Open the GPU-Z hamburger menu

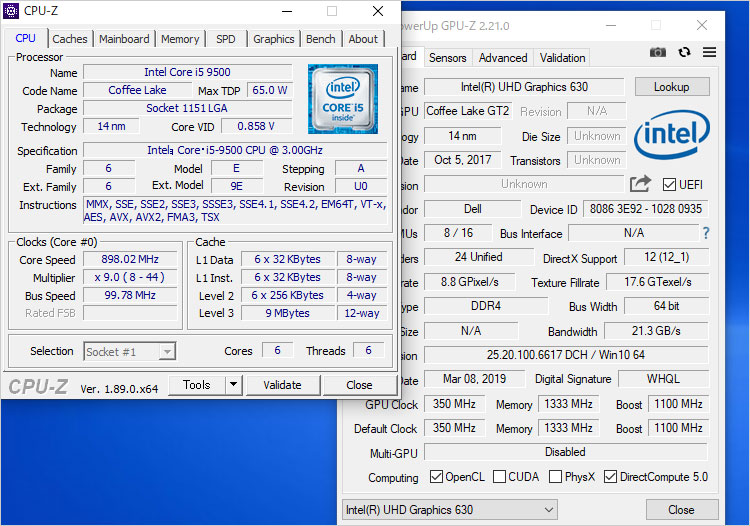click(709, 52)
